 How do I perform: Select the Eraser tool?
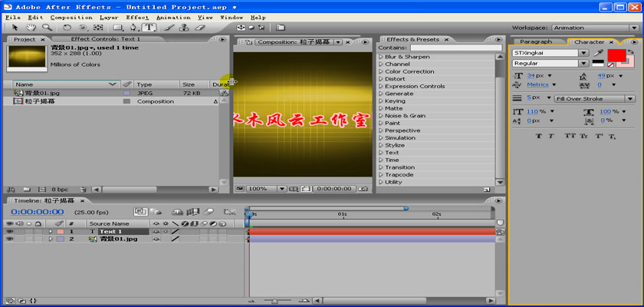click(x=199, y=28)
